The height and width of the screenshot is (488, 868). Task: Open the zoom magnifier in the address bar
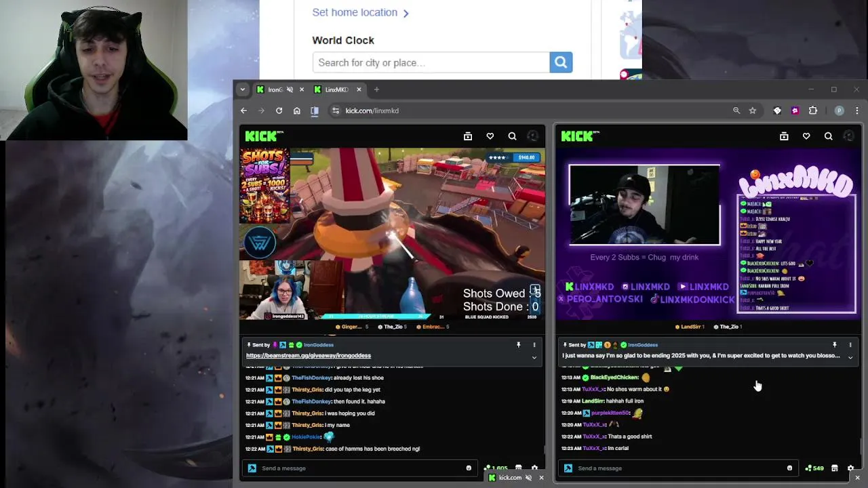coord(736,110)
